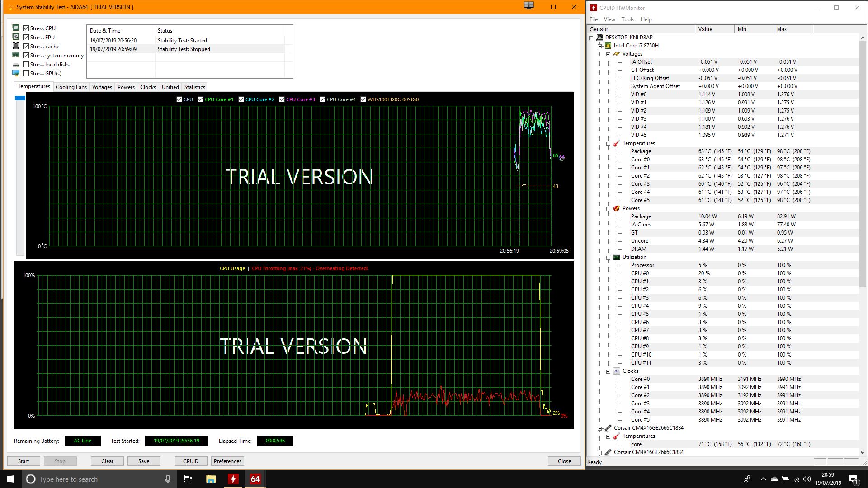Click the Save button

coord(144,461)
